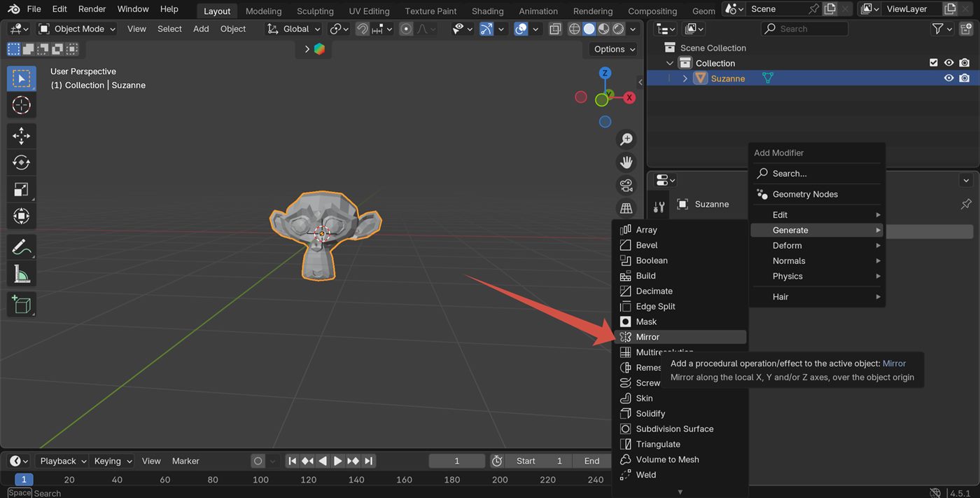Click the Scene name field
980x498 pixels.
(x=777, y=9)
